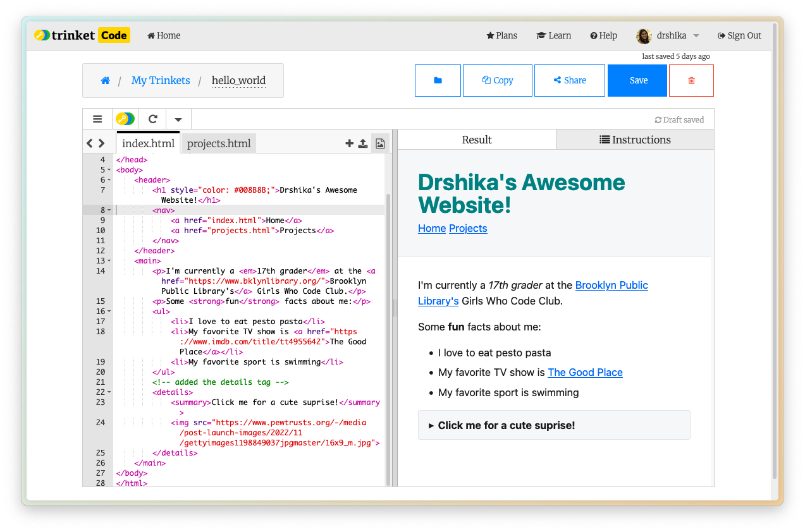Click the blue Save button
Image resolution: width=805 pixels, height=532 pixels.
tap(637, 80)
